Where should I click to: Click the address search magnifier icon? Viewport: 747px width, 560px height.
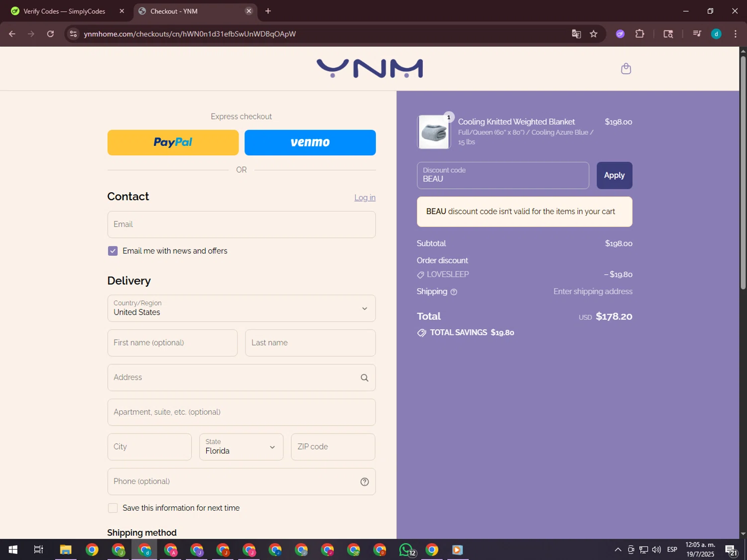click(365, 378)
